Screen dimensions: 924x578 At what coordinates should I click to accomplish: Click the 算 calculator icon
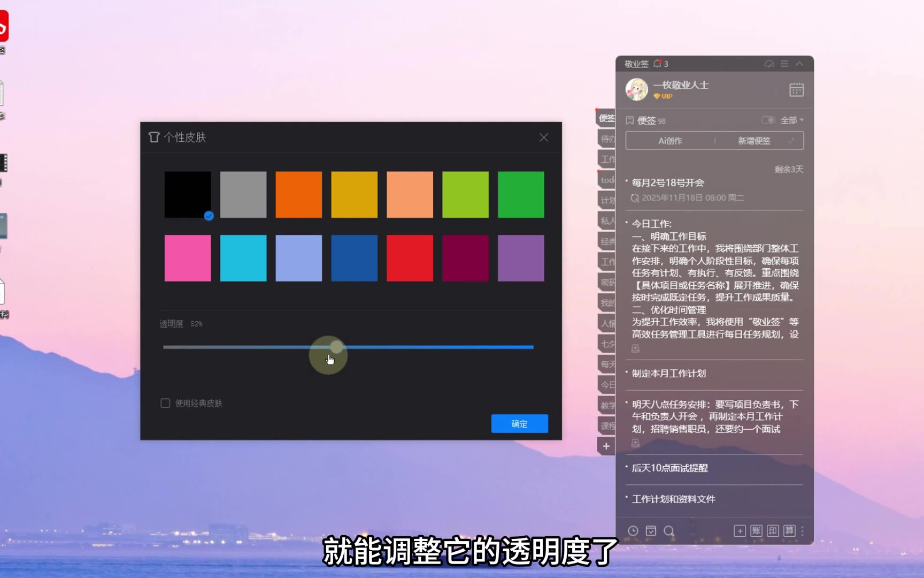[x=789, y=530]
